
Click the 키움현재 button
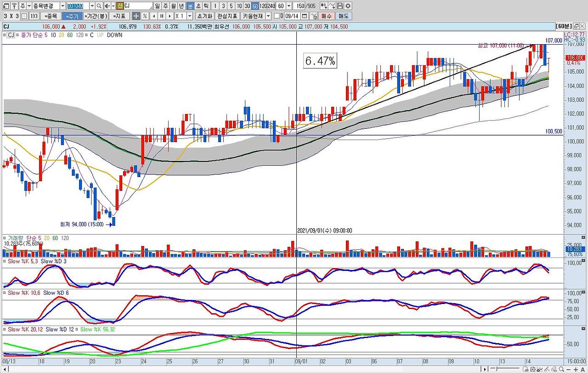253,16
